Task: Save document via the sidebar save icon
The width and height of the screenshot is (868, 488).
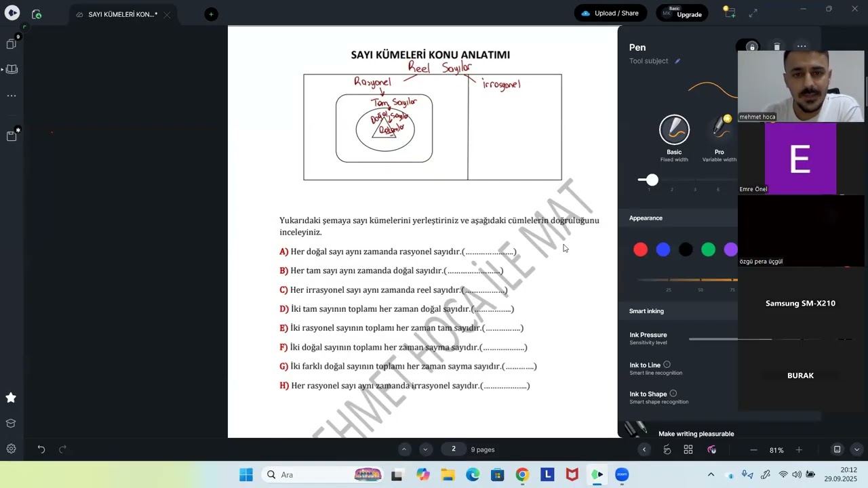Action: [x=12, y=136]
